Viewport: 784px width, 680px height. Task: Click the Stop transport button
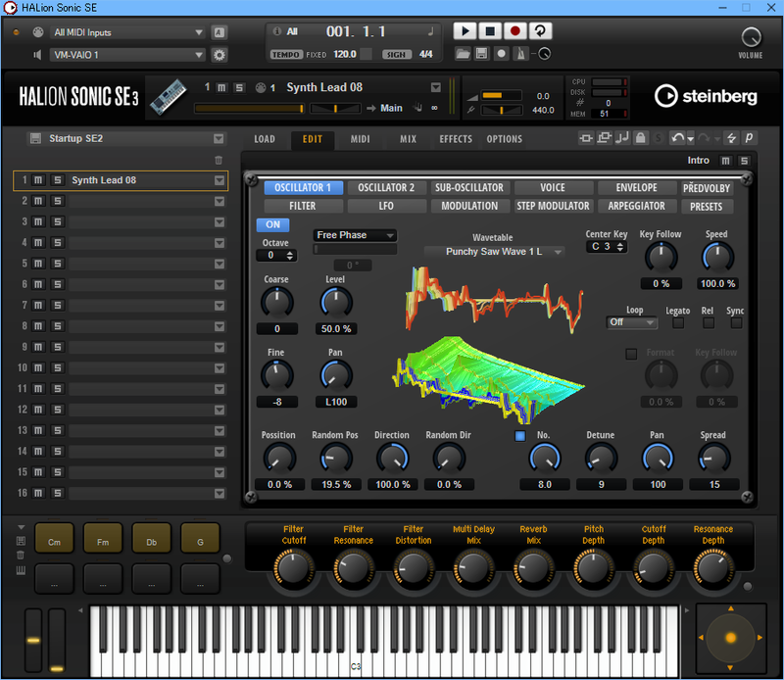coord(490,31)
